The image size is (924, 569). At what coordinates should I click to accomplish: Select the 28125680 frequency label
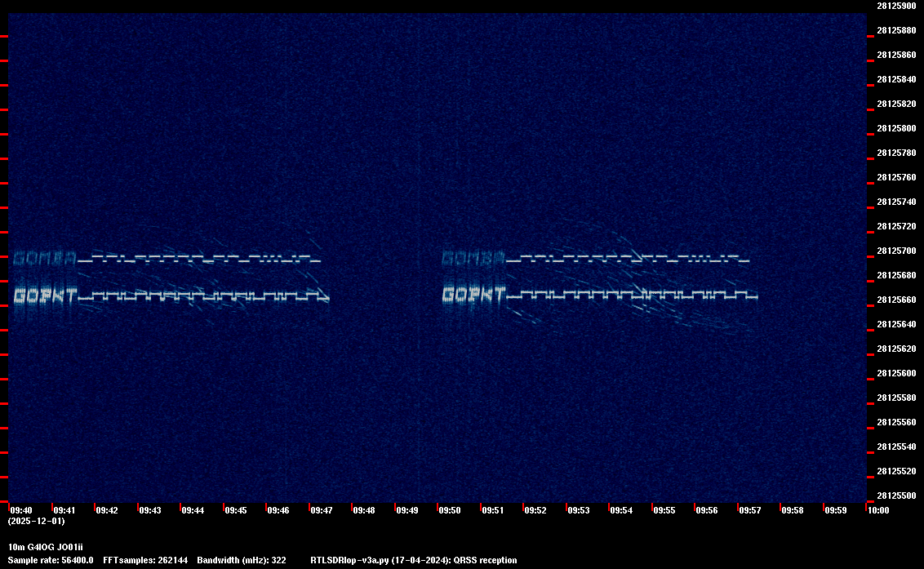[897, 275]
